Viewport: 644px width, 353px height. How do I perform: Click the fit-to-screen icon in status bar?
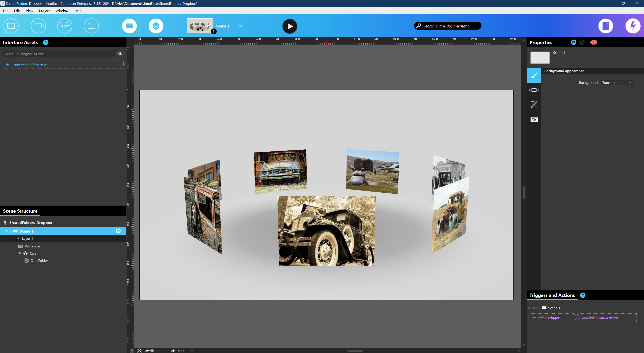139,350
